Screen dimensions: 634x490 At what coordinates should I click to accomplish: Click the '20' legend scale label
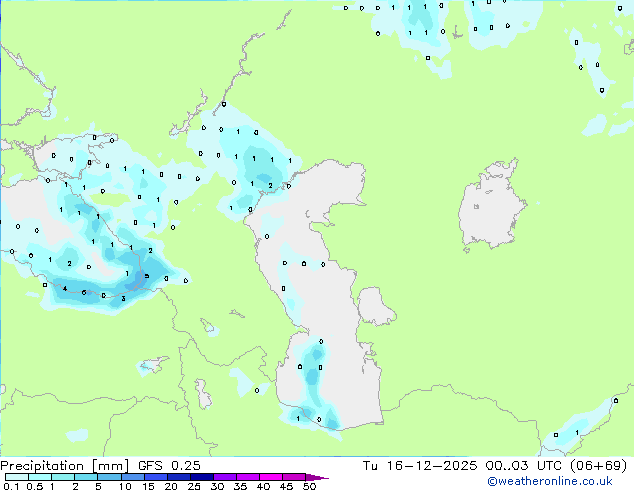point(171,486)
